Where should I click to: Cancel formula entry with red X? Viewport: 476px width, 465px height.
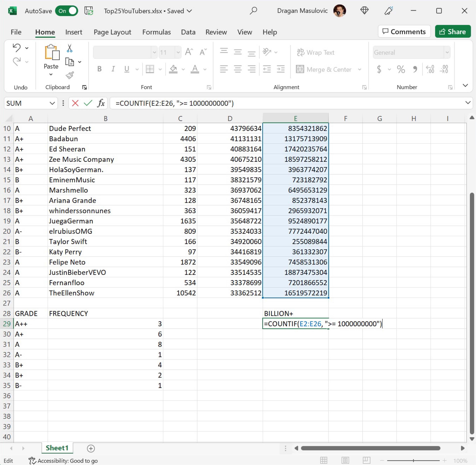click(x=75, y=103)
